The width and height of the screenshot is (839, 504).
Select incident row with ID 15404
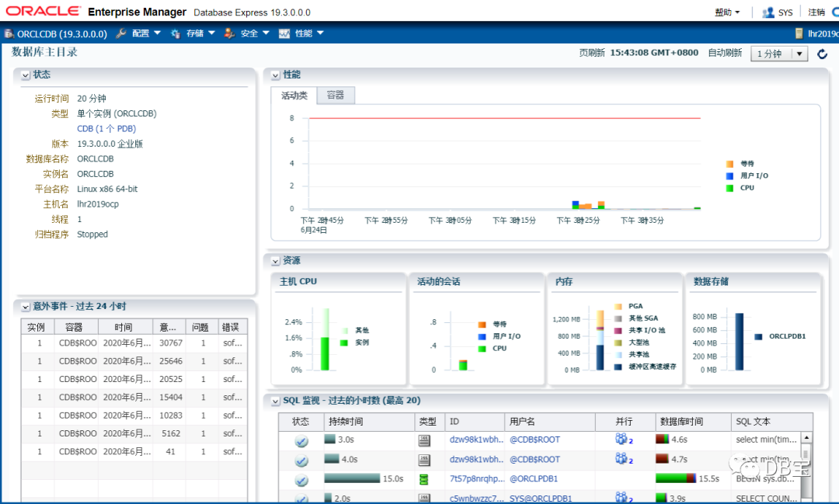[134, 398]
